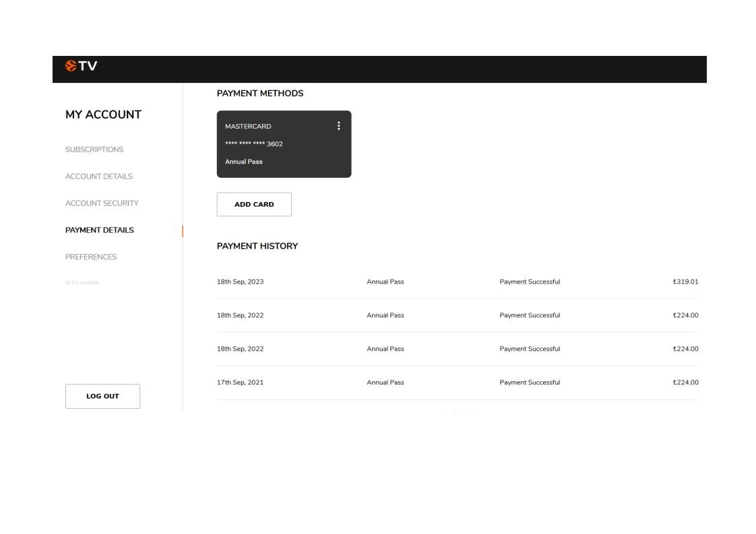Navigate to Account Security

click(x=102, y=203)
